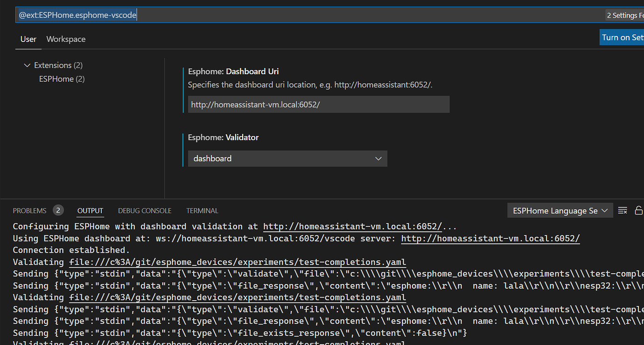Switch to the Workspace settings tab
Image resolution: width=644 pixels, height=345 pixels.
65,39
